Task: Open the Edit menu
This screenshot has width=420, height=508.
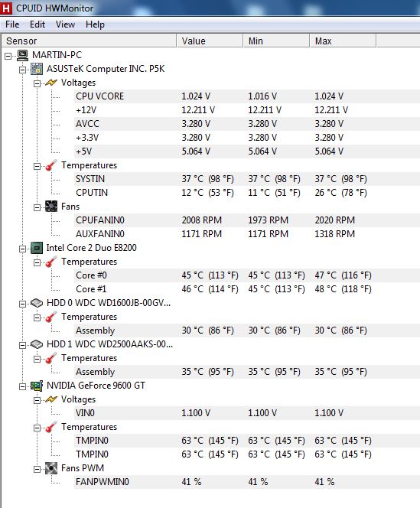Action: (37, 24)
